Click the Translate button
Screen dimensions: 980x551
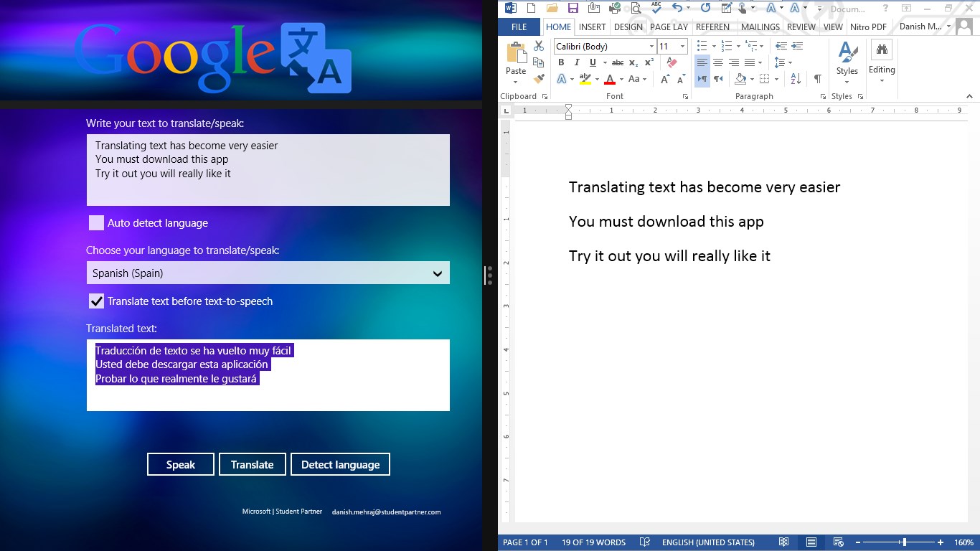(253, 464)
